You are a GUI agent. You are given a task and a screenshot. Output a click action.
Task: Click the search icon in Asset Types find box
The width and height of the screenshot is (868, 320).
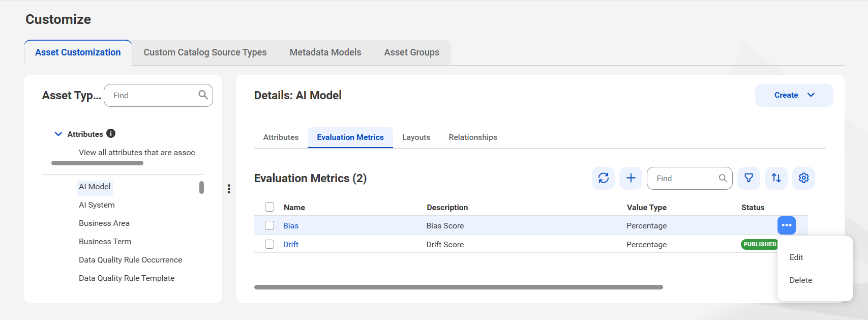click(203, 95)
